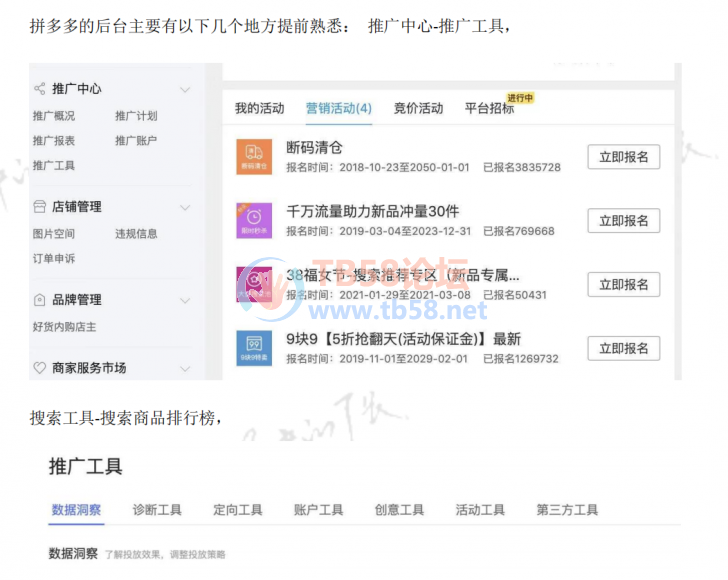Open 推广概况 in the sidebar
This screenshot has height=580, width=728.
pyautogui.click(x=54, y=116)
